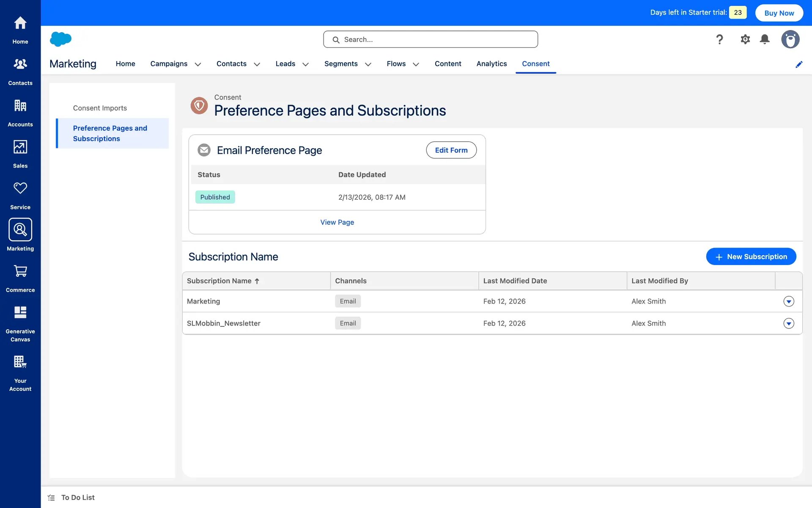Open the Accounts building icon
The image size is (812, 508).
tap(20, 106)
